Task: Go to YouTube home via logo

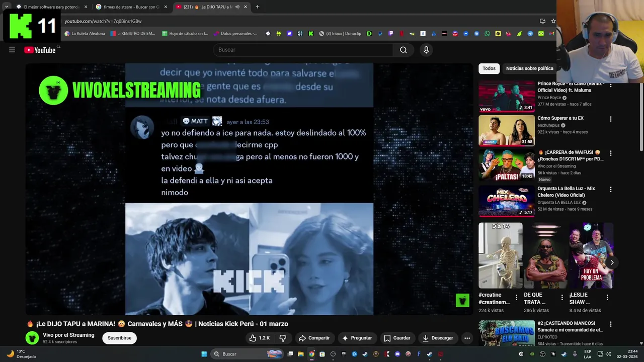Action: click(40, 50)
